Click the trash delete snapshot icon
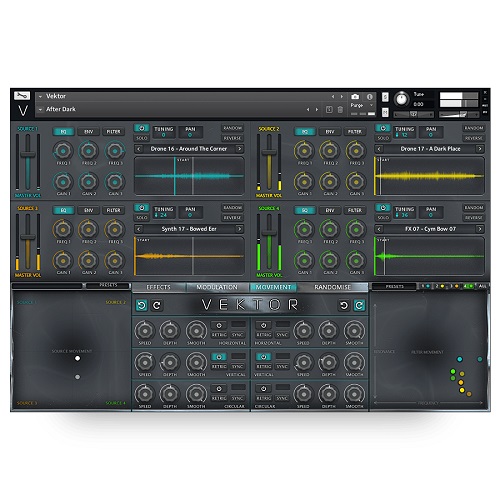This screenshot has width=500, height=500. click(x=340, y=109)
